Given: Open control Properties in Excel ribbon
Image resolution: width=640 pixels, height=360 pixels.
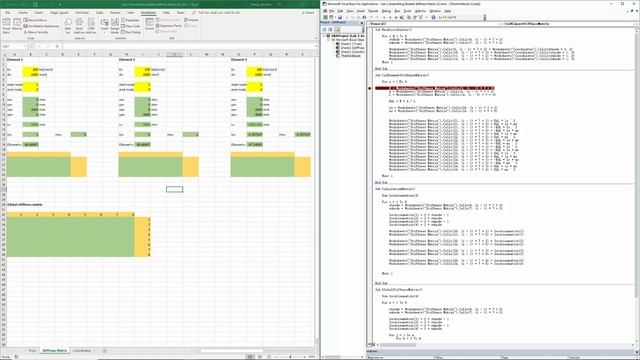Looking at the screenshot, I should (131, 20).
